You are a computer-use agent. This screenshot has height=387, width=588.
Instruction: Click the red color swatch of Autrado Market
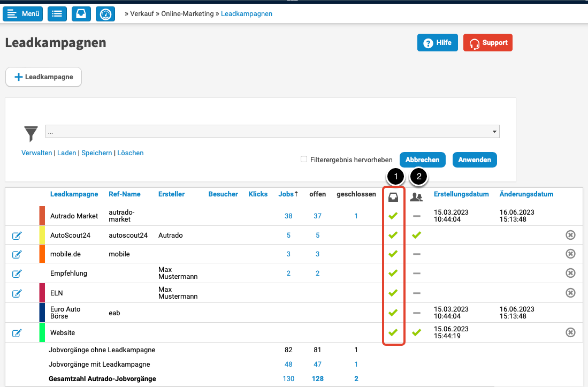pyautogui.click(x=42, y=216)
